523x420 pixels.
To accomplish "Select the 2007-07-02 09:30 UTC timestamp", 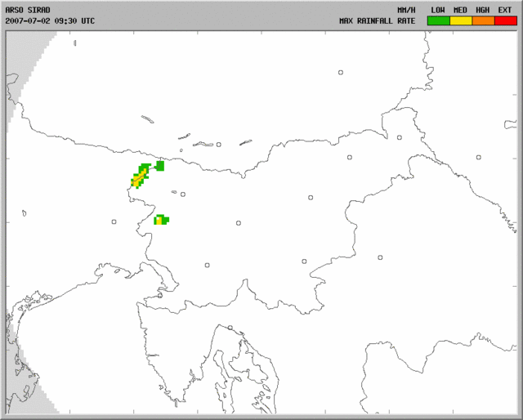I will pyautogui.click(x=50, y=20).
